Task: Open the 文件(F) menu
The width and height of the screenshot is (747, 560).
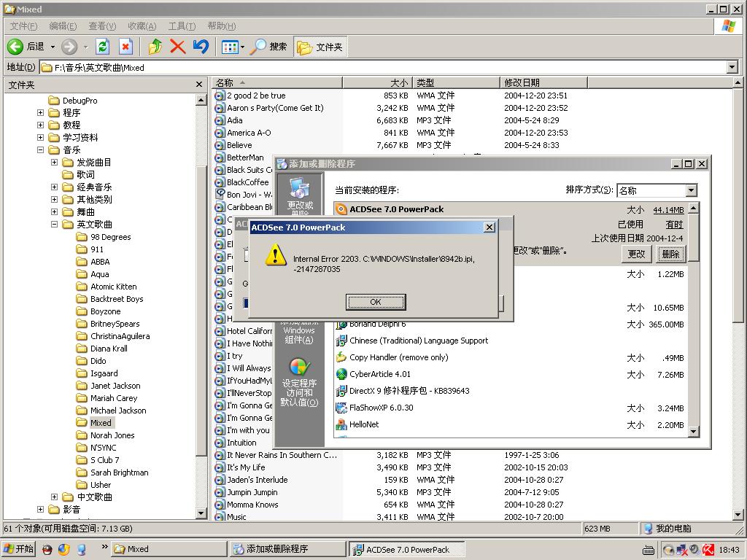Action: (23, 26)
